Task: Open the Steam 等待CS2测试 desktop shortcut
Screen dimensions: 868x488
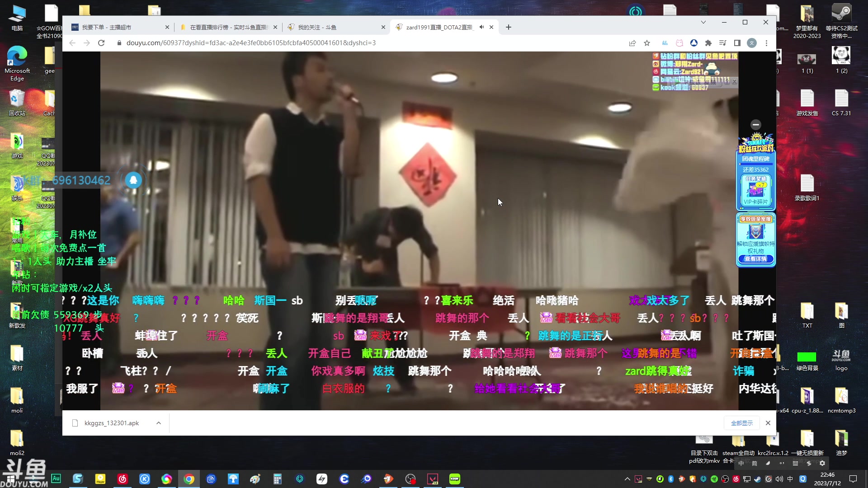Action: point(841,21)
